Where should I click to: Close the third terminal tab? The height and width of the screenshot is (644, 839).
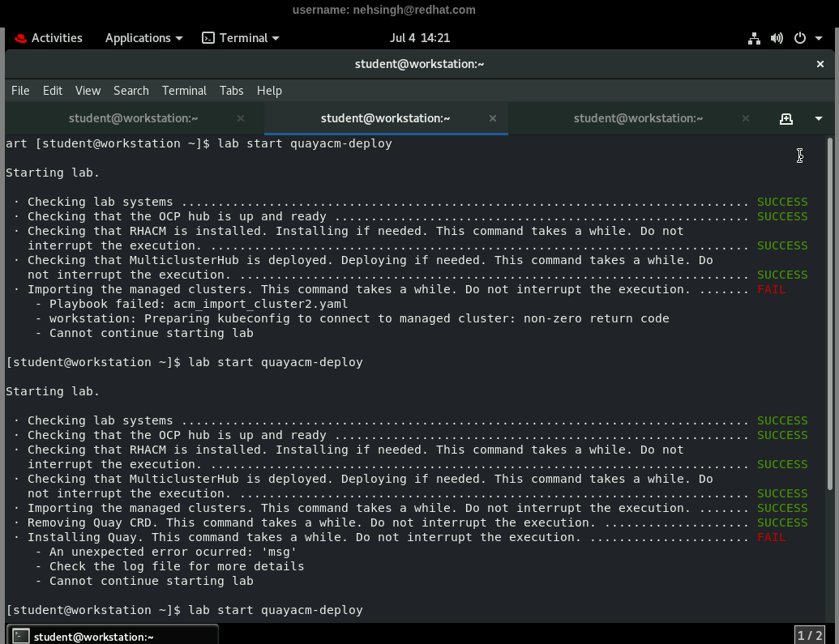coord(745,119)
